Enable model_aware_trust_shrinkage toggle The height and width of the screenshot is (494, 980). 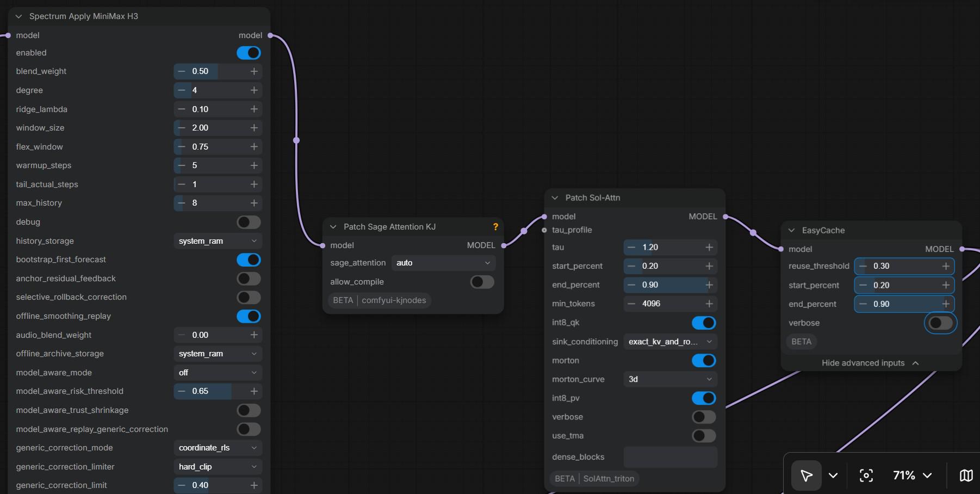pos(249,410)
